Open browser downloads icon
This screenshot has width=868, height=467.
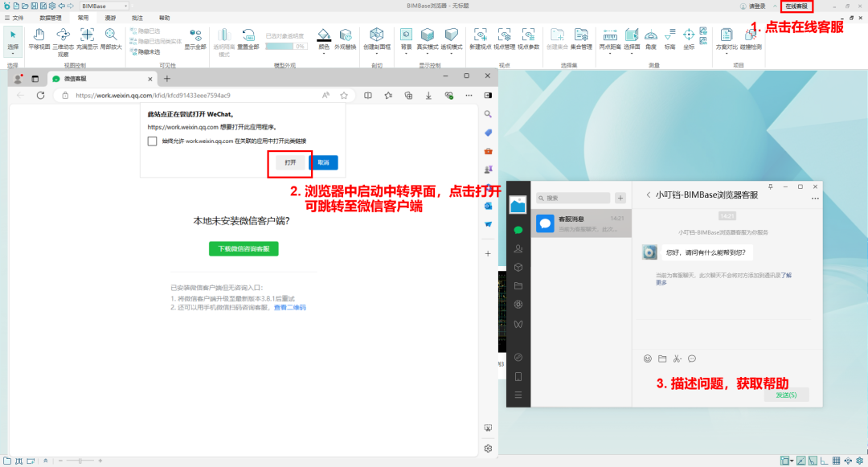pos(428,95)
